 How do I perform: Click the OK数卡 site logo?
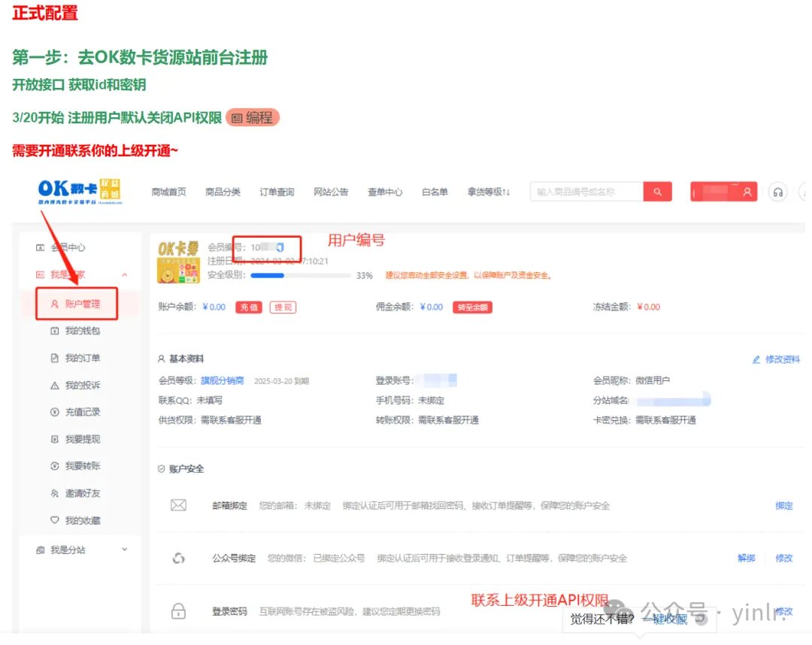tap(80, 192)
